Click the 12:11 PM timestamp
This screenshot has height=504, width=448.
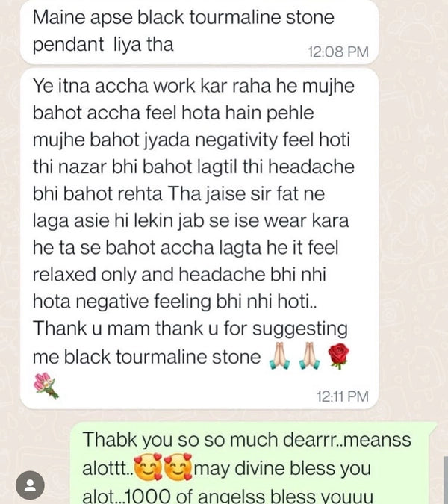click(x=342, y=396)
